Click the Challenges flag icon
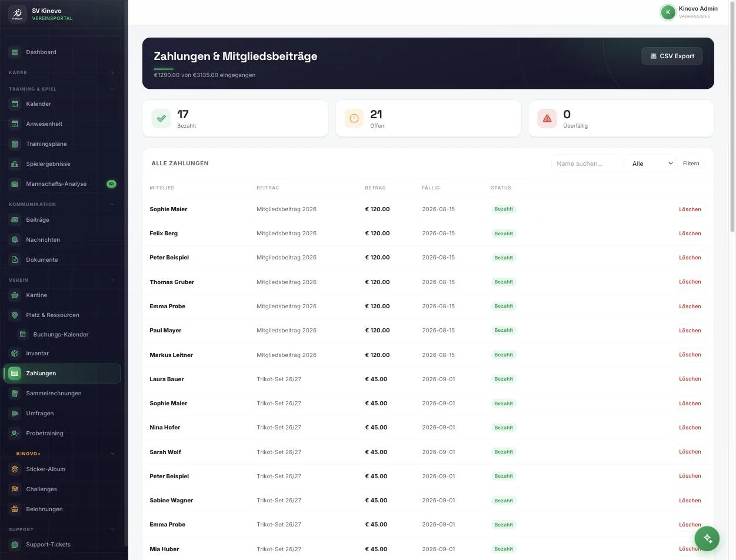 [x=15, y=489]
